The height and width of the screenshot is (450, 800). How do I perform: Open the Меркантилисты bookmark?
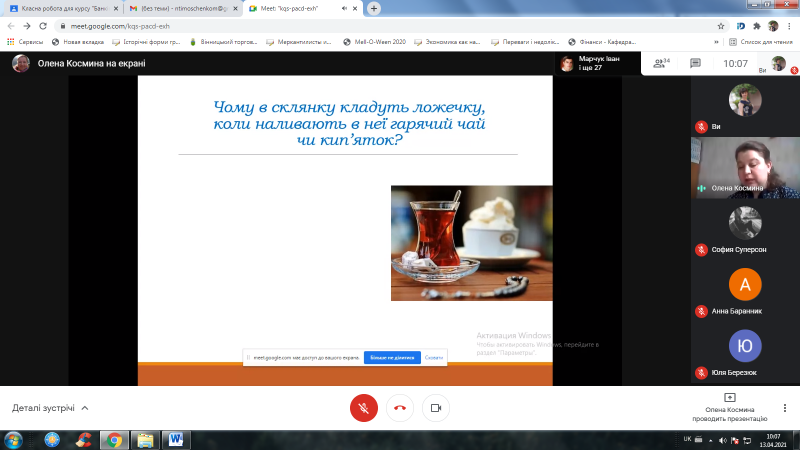coord(299,42)
